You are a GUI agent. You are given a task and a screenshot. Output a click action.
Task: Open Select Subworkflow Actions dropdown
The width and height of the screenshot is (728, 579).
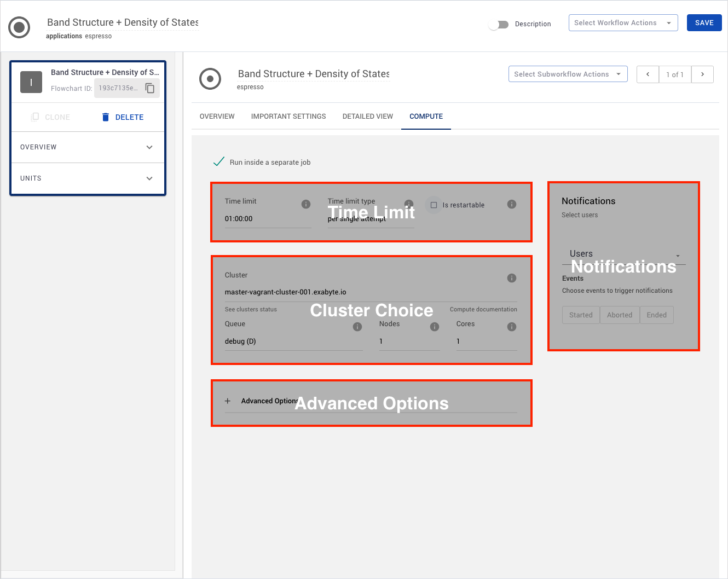(x=568, y=74)
